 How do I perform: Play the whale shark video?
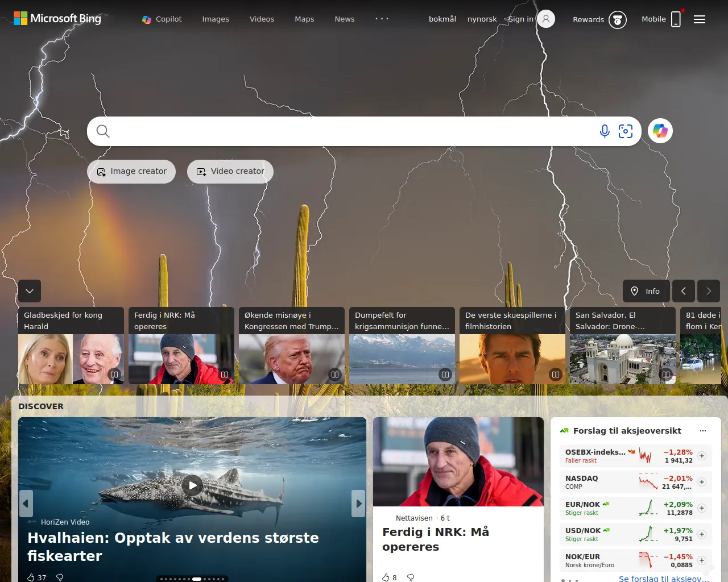(x=192, y=485)
